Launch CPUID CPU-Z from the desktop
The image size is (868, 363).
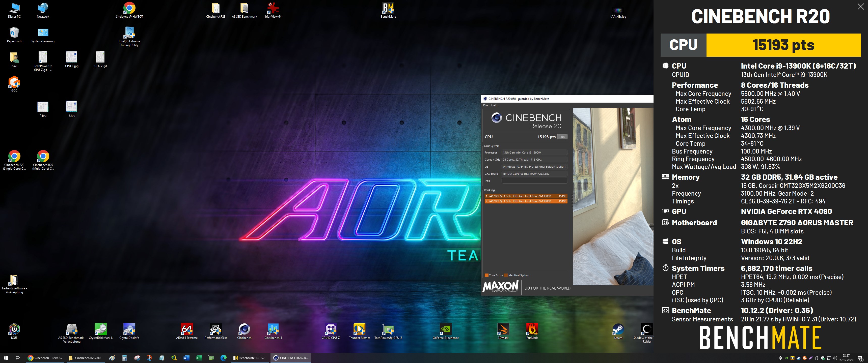pyautogui.click(x=331, y=331)
